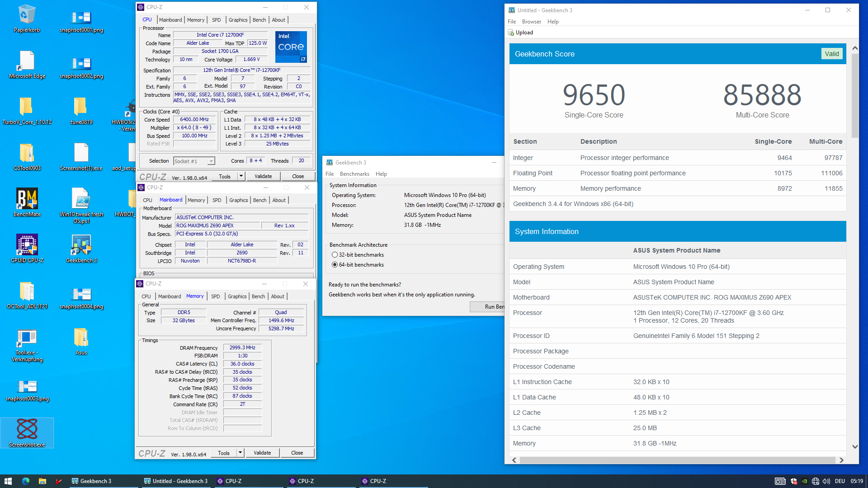The image size is (868, 488).
Task: Click the DEU language indicator in tray
Action: point(840,481)
